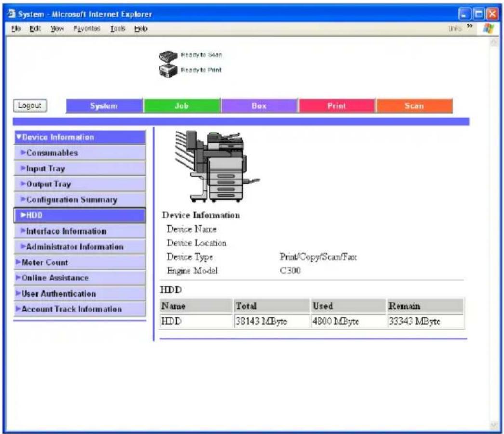Screen dimensions: 504x434
Task: Expand Account Track Information section
Action: point(80,309)
